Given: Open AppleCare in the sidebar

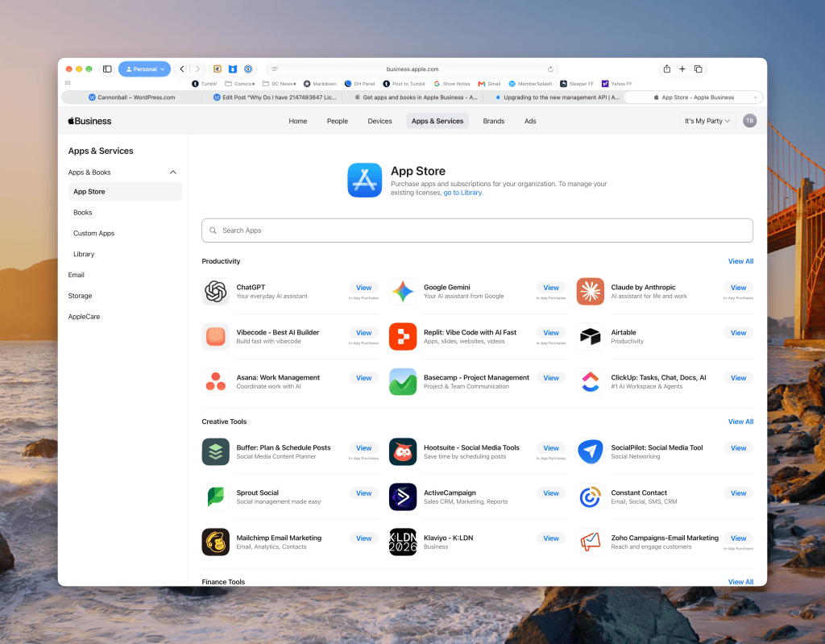Looking at the screenshot, I should pyautogui.click(x=84, y=317).
